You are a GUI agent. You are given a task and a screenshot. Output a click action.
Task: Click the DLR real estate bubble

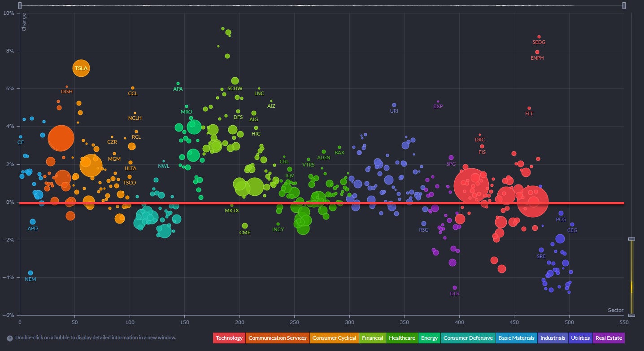point(455,288)
